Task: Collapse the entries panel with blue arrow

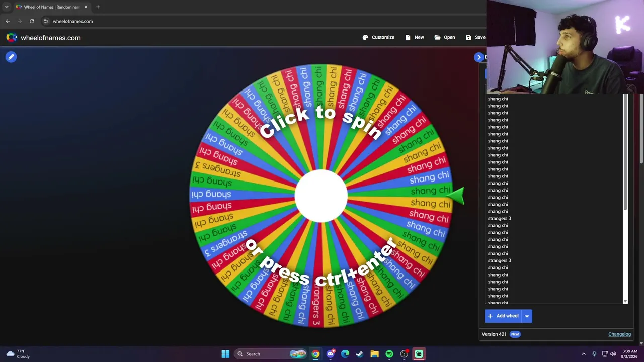Action: click(x=478, y=57)
